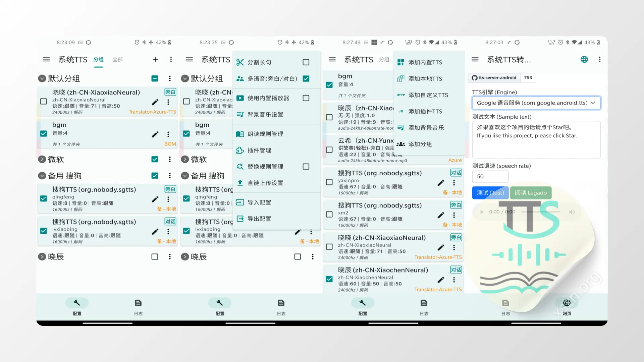The height and width of the screenshot is (362, 644).
Task: Open 配置 wrench tab in first screen
Action: (77, 307)
